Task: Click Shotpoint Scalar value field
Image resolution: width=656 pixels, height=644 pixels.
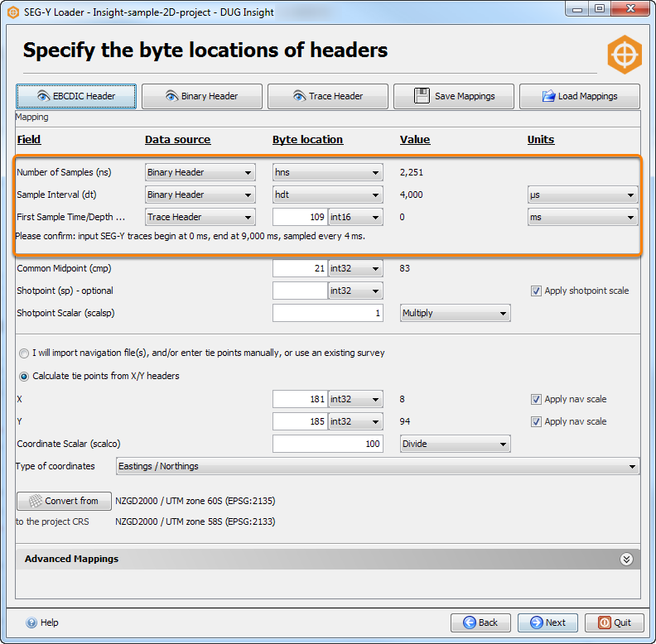Action: [x=327, y=313]
